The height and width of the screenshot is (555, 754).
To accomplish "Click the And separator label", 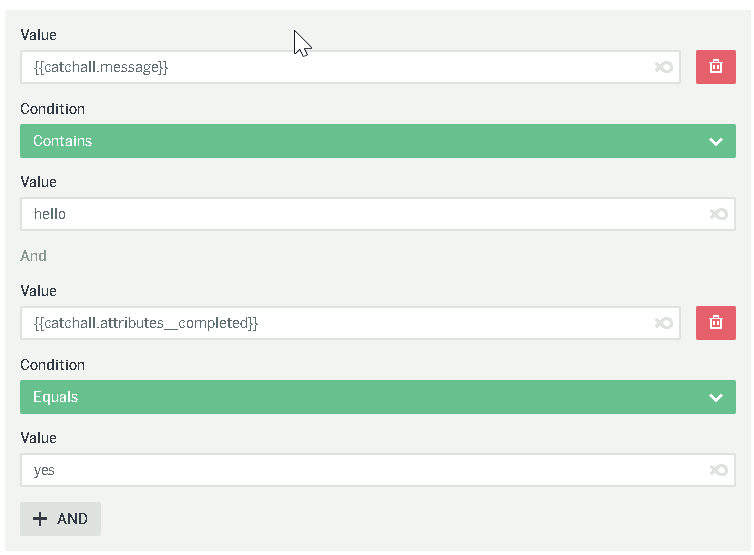I will (33, 255).
